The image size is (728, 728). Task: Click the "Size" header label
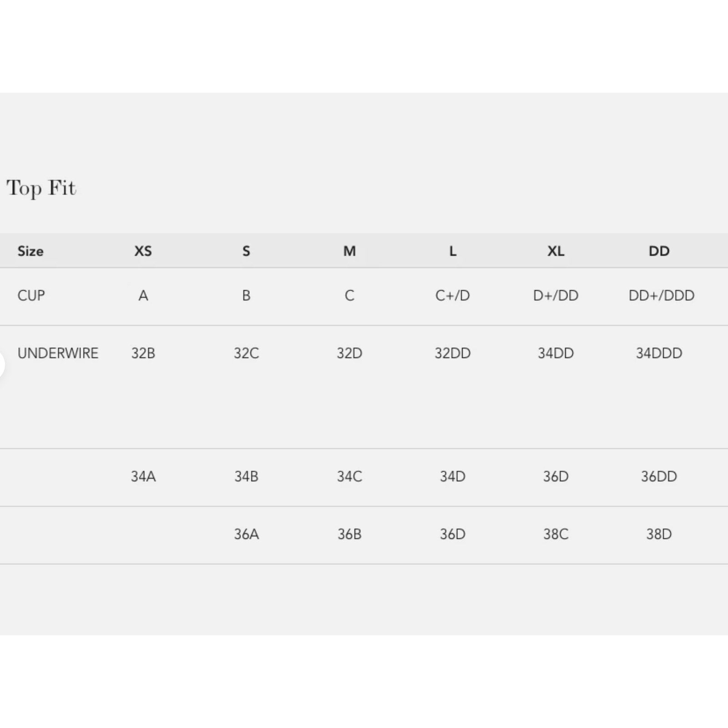[x=30, y=251]
